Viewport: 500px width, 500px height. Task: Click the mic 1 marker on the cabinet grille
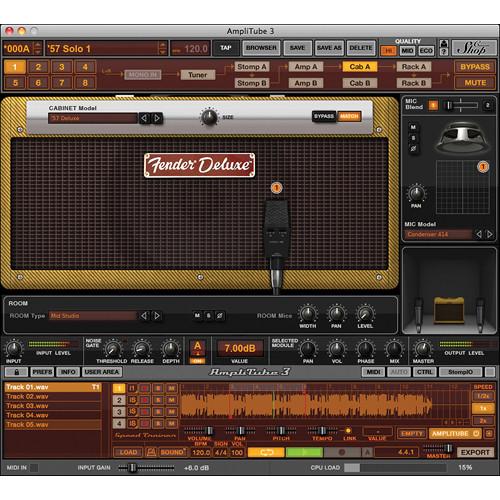[276, 188]
